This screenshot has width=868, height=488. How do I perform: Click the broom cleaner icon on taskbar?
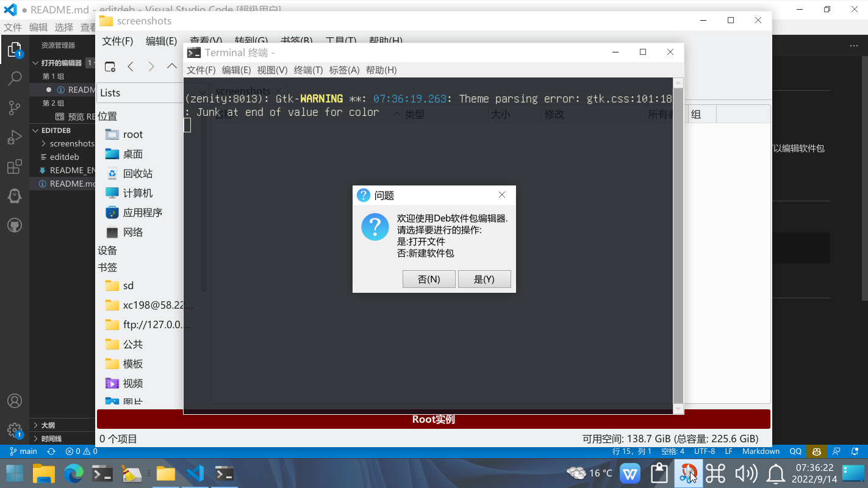[132, 473]
